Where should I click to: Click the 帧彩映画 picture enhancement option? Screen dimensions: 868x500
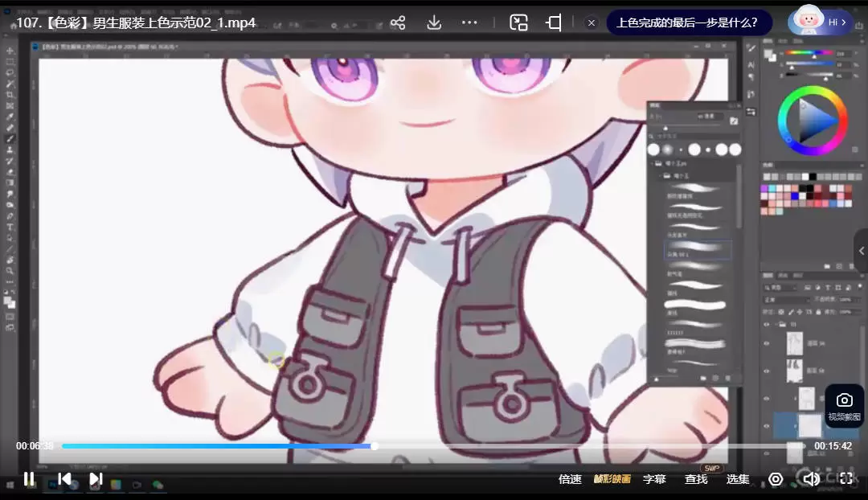click(x=612, y=479)
